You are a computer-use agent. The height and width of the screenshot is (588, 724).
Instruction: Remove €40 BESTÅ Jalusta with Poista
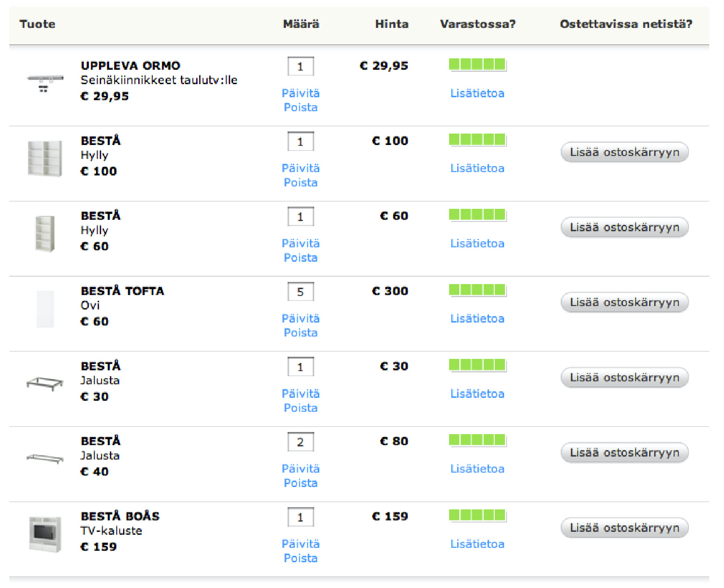click(301, 483)
